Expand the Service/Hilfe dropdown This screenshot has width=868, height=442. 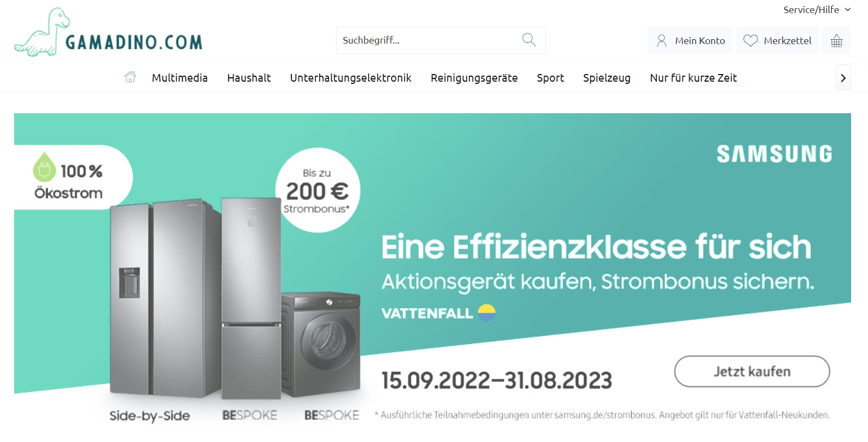point(817,10)
